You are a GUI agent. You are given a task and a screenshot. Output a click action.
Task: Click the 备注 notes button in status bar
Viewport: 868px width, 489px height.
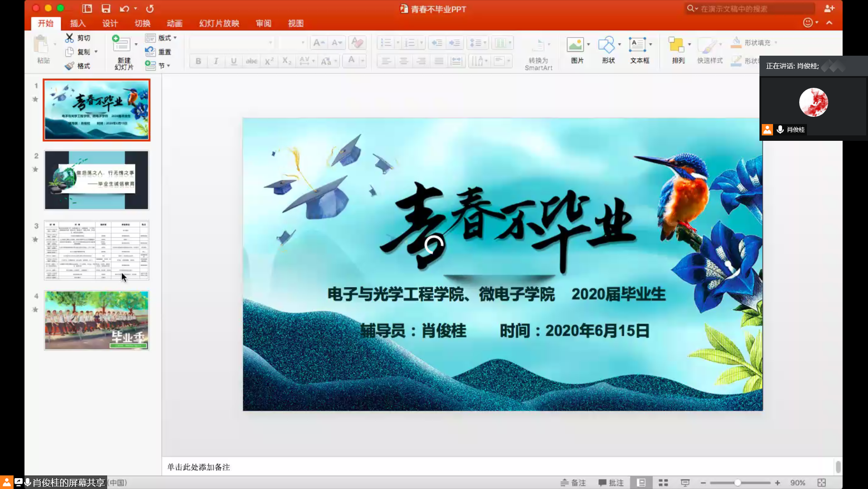(573, 483)
